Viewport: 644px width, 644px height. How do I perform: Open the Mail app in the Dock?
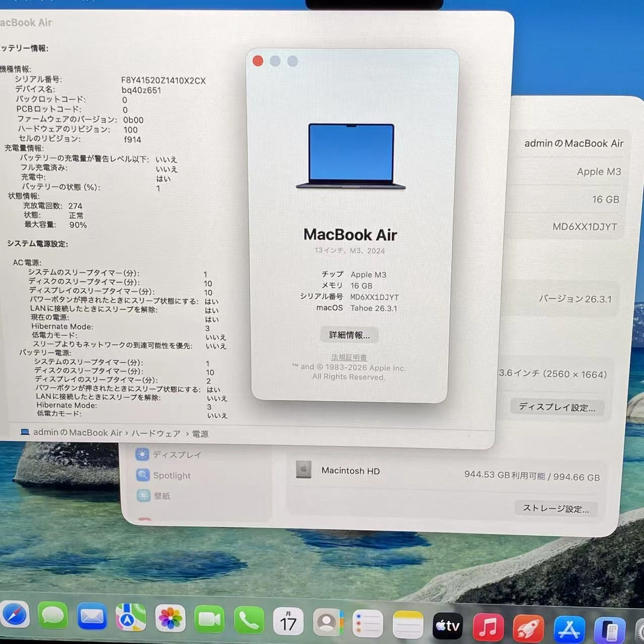tap(92, 617)
